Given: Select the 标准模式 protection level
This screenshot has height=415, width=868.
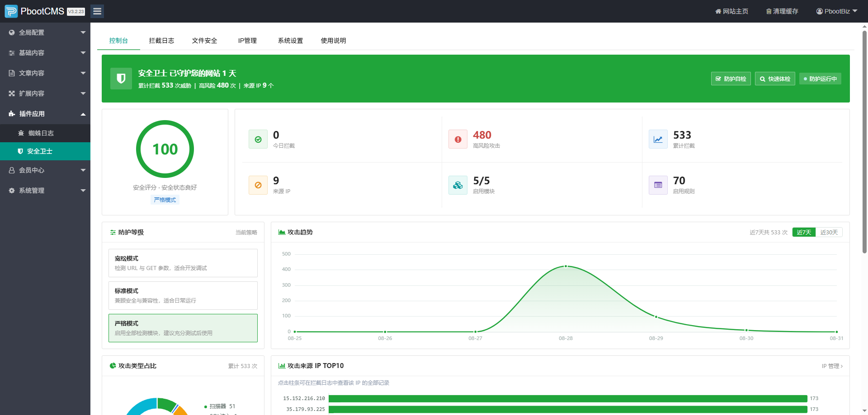Looking at the screenshot, I should coord(183,295).
